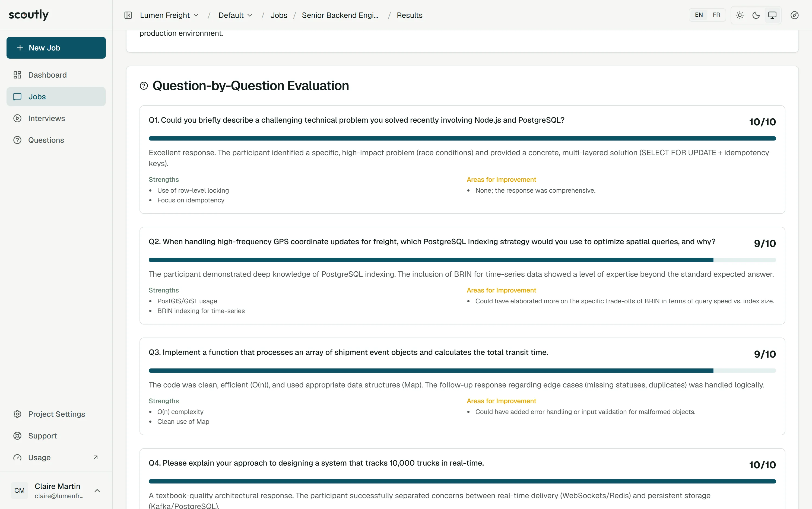Select system theme monitor icon
The height and width of the screenshot is (509, 812).
tap(772, 15)
